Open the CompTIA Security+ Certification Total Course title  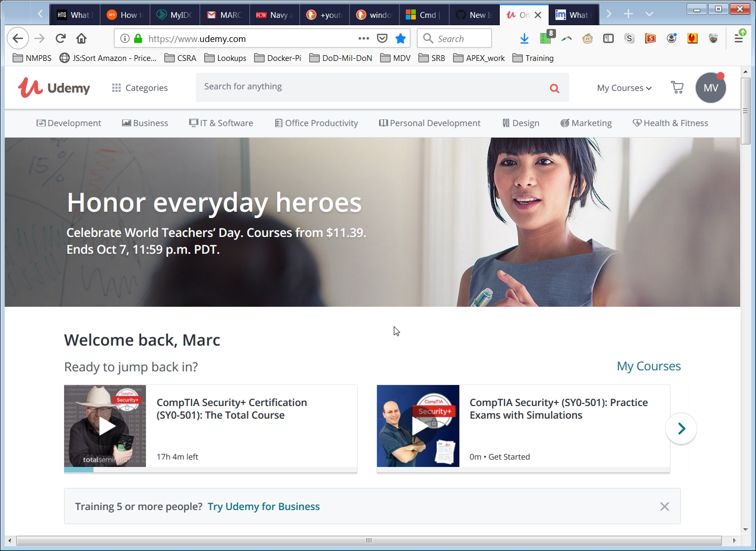[232, 409]
